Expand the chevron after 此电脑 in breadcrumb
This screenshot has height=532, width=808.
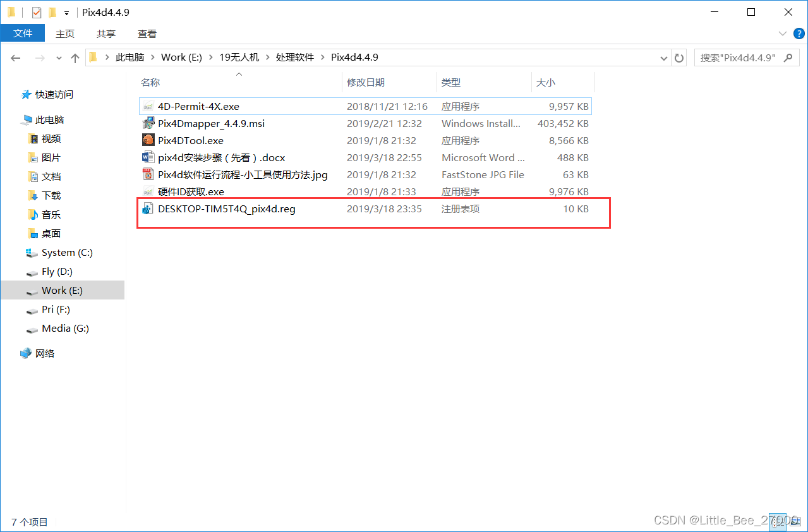tap(152, 57)
